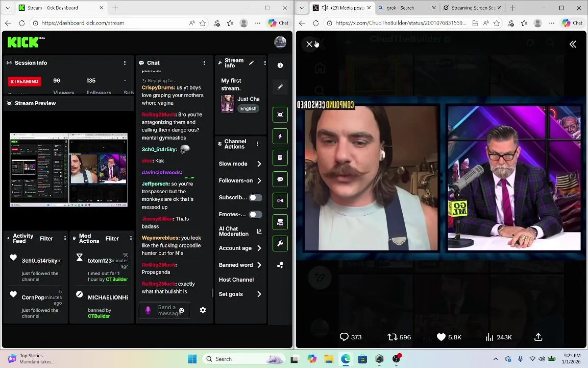Screen dimensions: 588x368
Task: Click the Just Chatting category thumbnail
Action: coord(228,104)
